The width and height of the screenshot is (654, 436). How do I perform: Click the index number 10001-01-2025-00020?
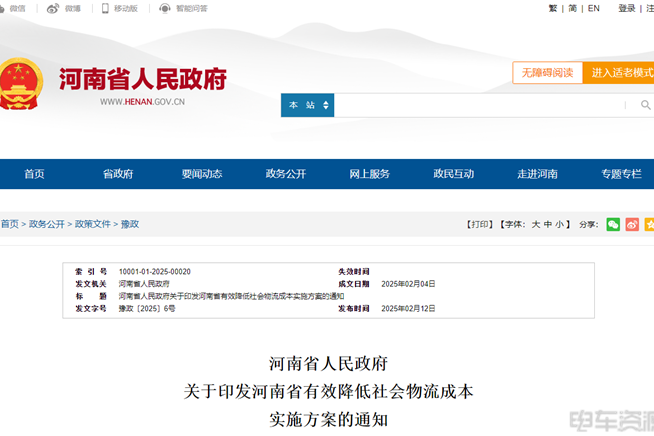click(x=155, y=272)
